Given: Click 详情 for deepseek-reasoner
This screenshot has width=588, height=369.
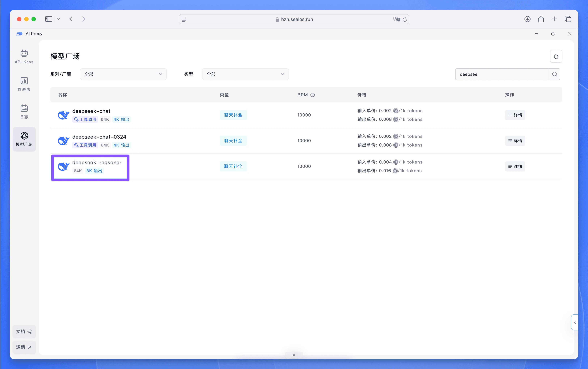Looking at the screenshot, I should (x=515, y=166).
